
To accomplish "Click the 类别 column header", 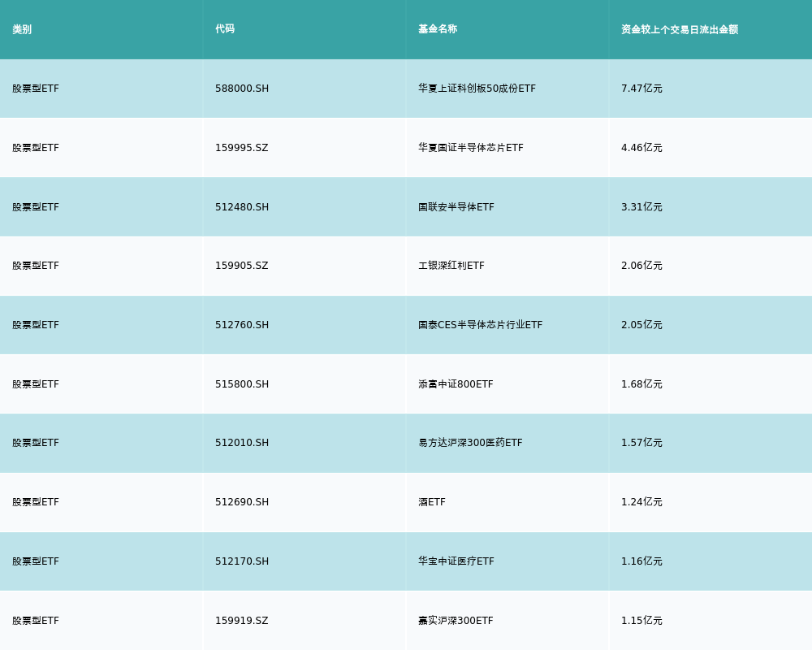I will (22, 29).
